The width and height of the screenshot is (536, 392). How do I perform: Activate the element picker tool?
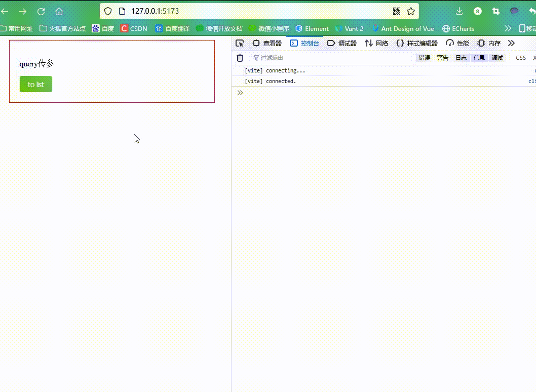pos(240,43)
